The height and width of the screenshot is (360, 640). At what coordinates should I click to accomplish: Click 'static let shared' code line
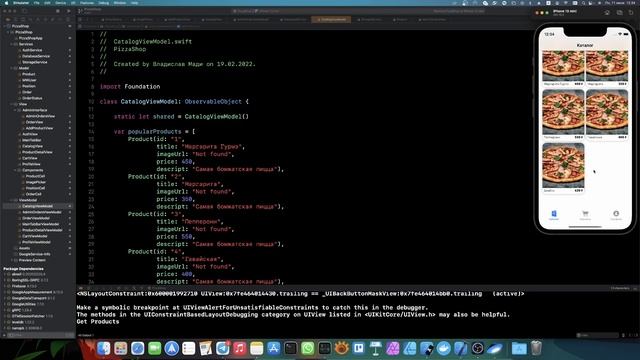coord(181,117)
